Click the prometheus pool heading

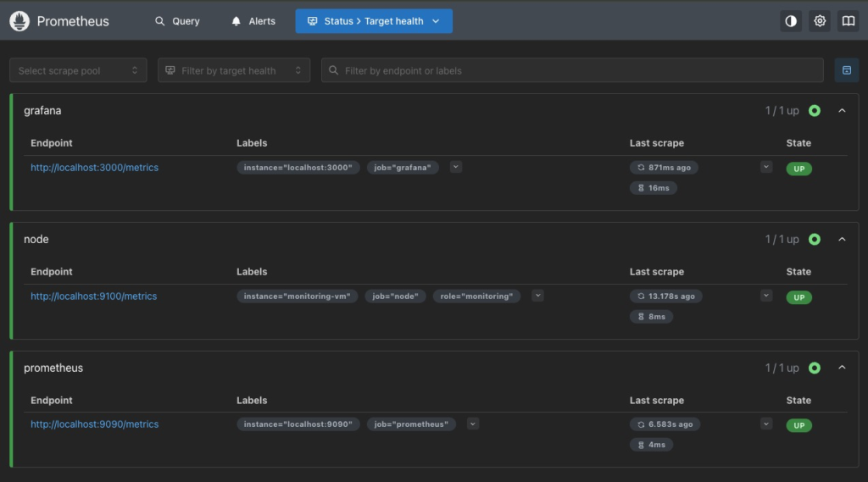pos(53,368)
